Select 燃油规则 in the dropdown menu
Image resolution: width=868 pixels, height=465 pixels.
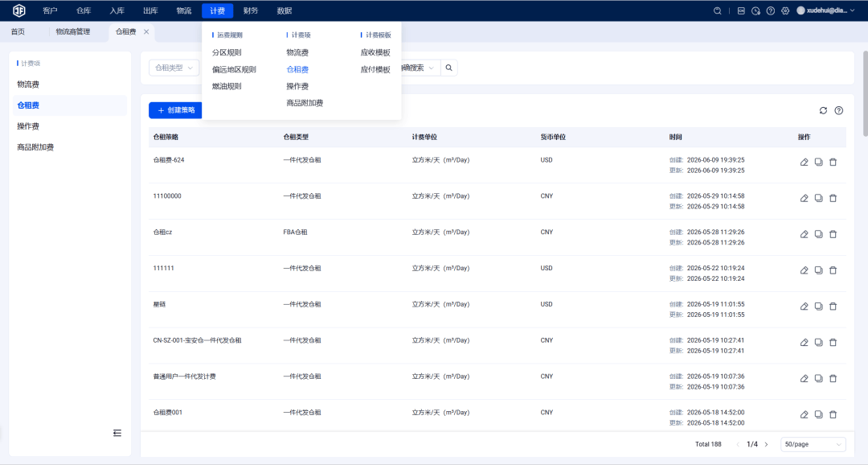pyautogui.click(x=227, y=86)
